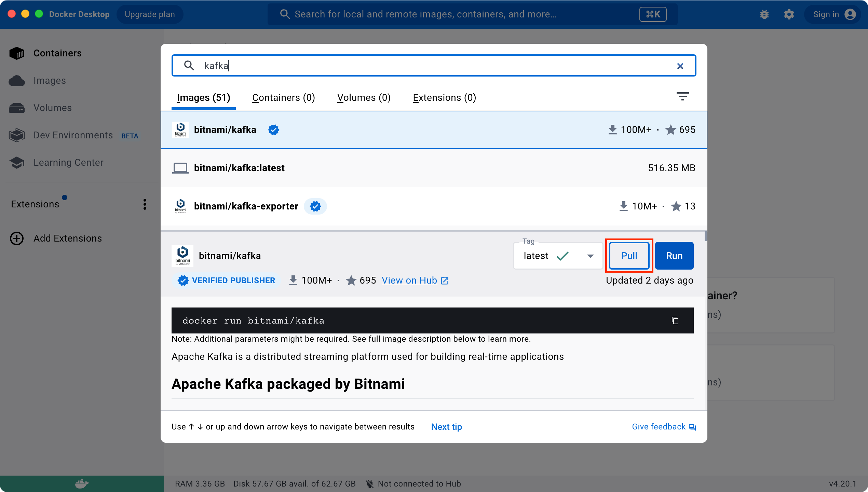Screen dimensions: 868x492
Task: Click the copy docker run command icon
Action: point(675,320)
